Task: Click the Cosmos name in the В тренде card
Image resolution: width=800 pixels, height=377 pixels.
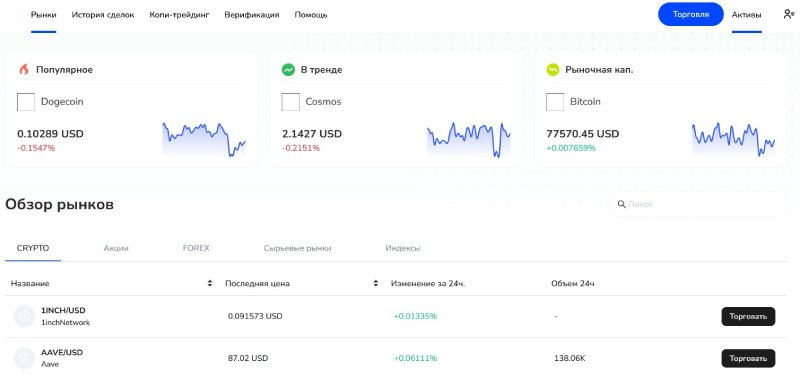Action: point(323,102)
